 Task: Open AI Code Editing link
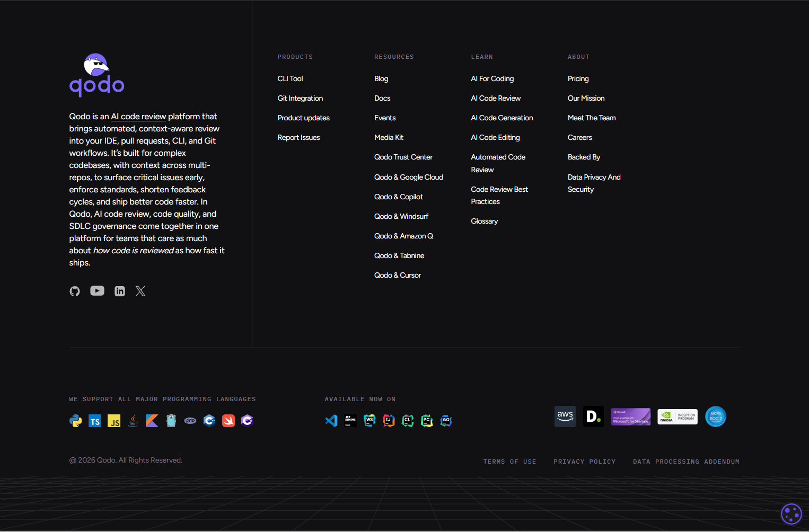point(495,137)
